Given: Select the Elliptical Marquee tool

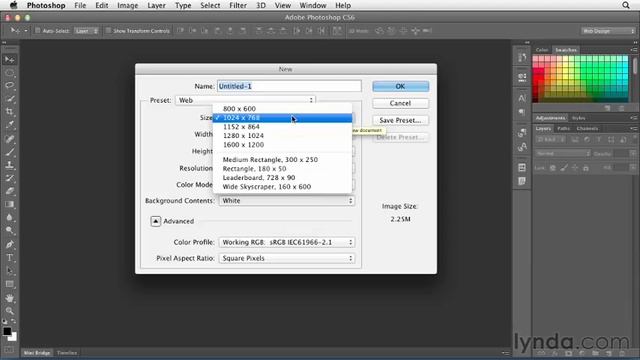Looking at the screenshot, I should tap(10, 73).
